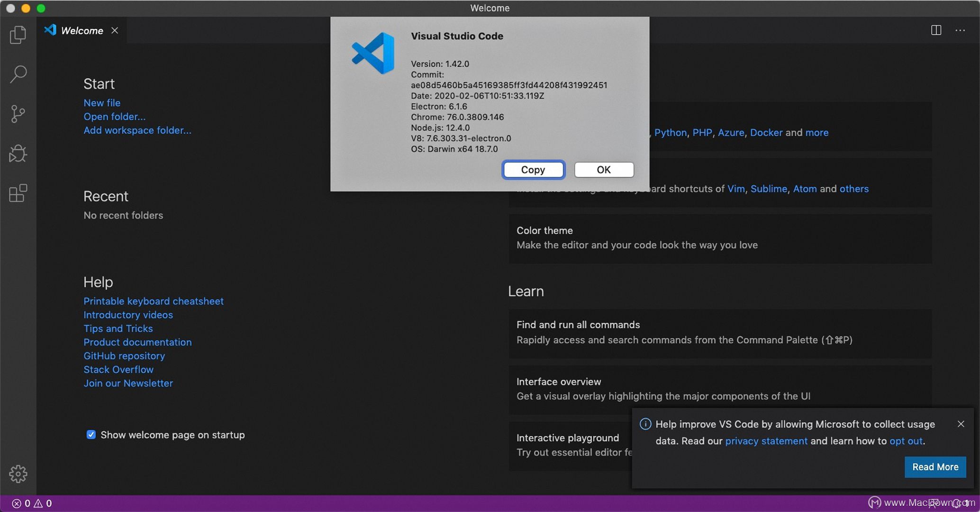This screenshot has width=980, height=512.
Task: Click Read More in the notification
Action: [935, 467]
